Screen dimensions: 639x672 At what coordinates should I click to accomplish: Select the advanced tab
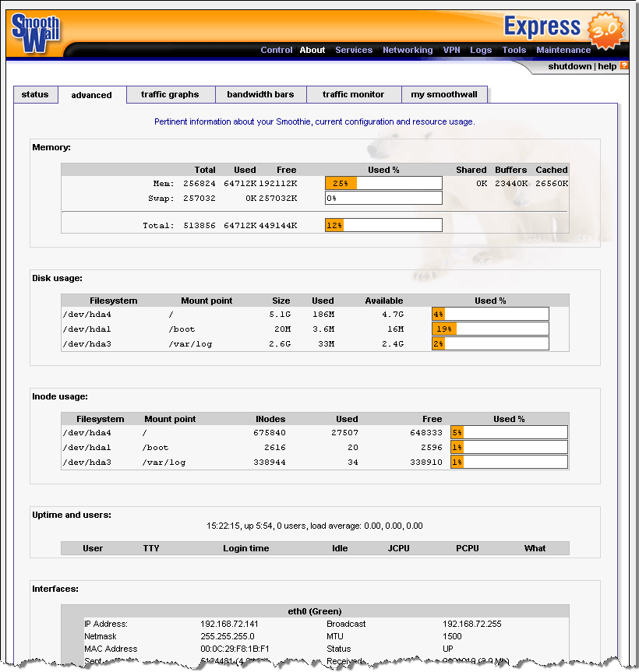tap(92, 95)
